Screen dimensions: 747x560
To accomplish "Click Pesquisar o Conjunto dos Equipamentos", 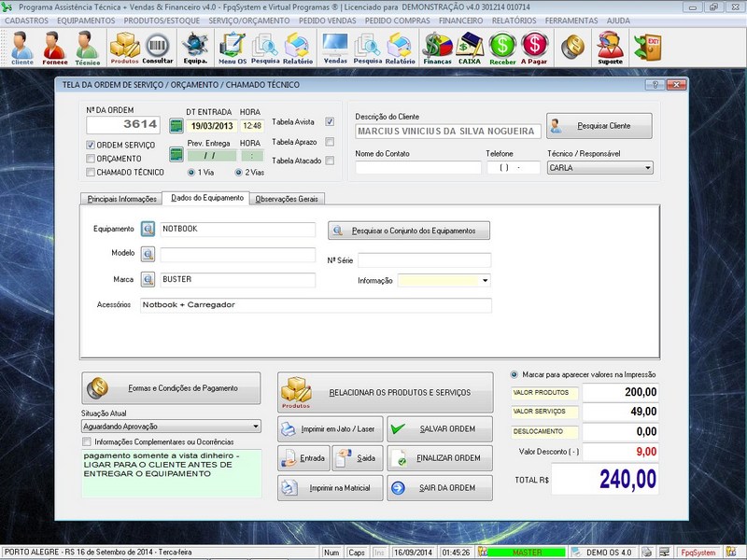I will tap(409, 231).
